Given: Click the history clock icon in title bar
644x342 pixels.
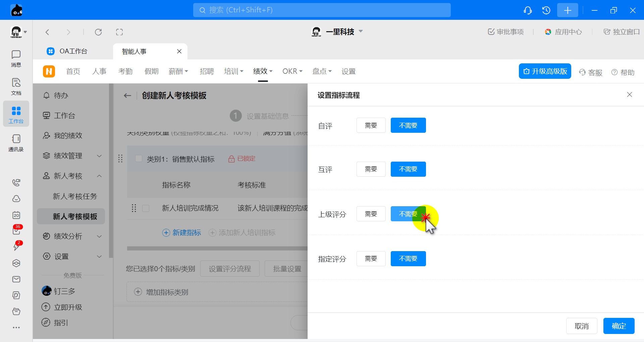Looking at the screenshot, I should click(546, 10).
